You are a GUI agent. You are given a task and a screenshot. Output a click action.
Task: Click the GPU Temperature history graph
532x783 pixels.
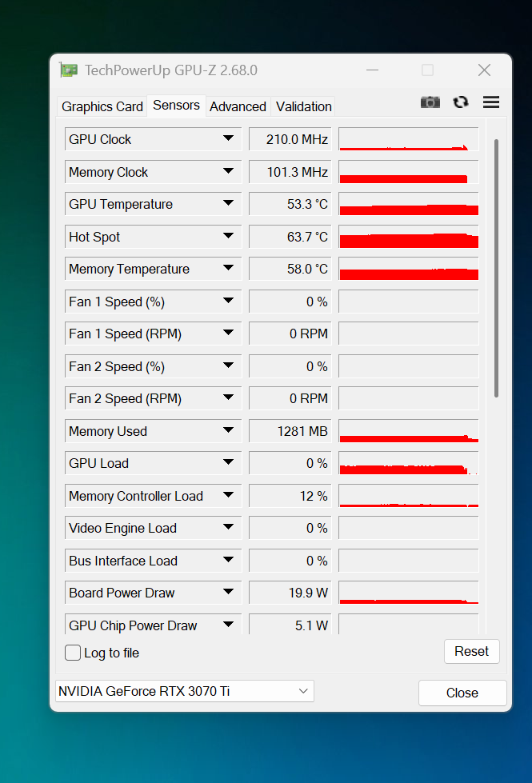coord(409,204)
